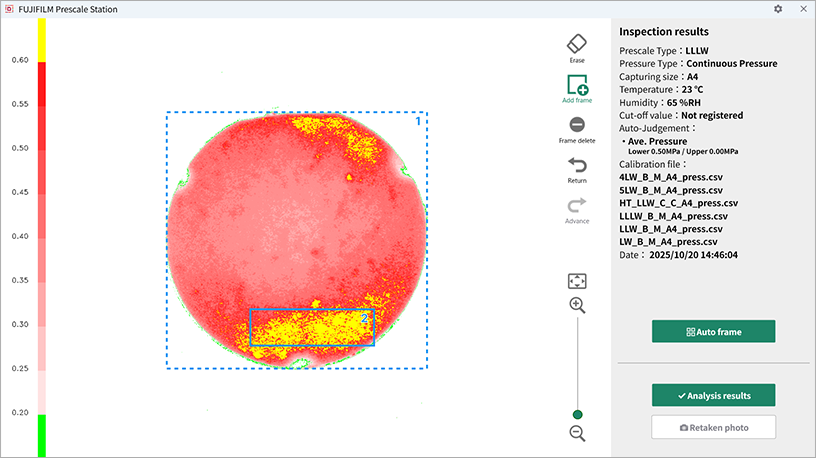Image resolution: width=816 pixels, height=458 pixels.
Task: Choose the Frame delete tool
Action: click(x=577, y=125)
